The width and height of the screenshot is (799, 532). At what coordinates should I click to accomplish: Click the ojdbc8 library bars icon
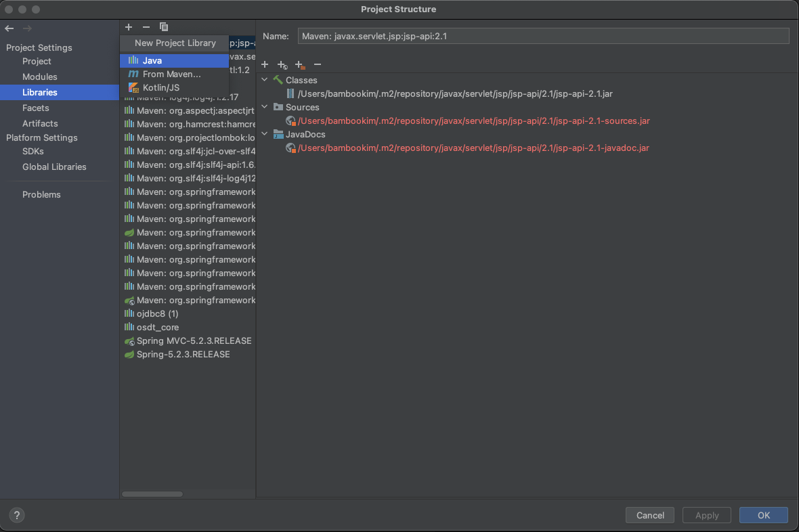click(x=129, y=313)
